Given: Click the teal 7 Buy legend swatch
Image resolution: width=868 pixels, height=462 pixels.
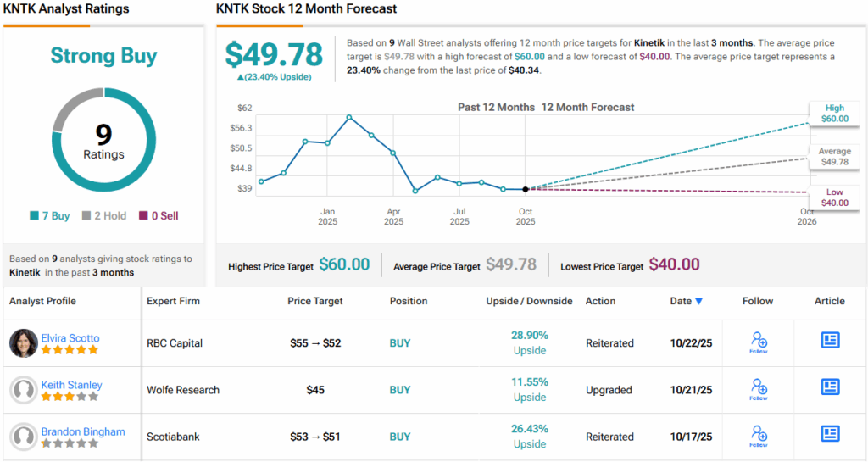Looking at the screenshot, I should click(34, 216).
